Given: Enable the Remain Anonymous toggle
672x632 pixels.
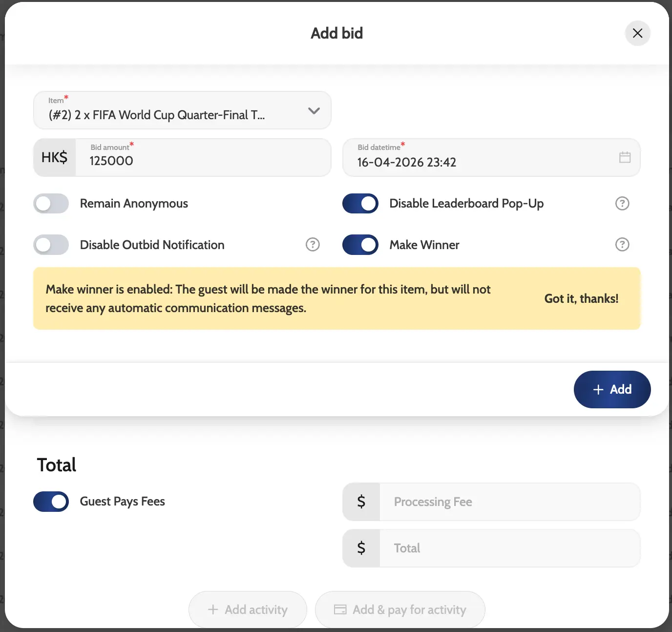Looking at the screenshot, I should (51, 204).
